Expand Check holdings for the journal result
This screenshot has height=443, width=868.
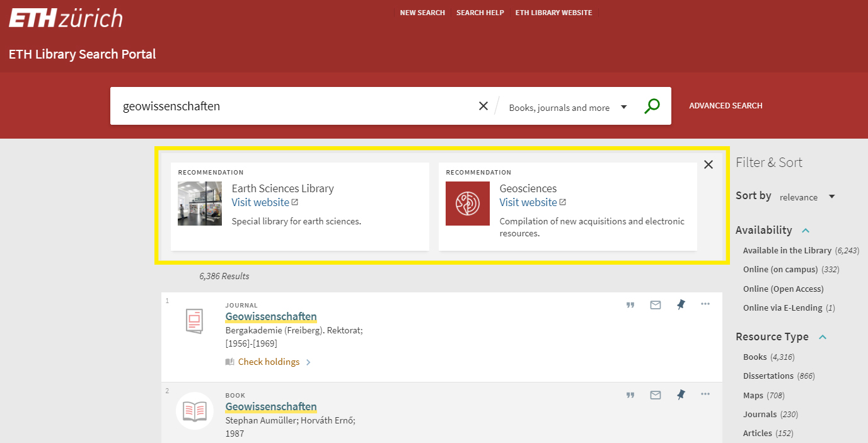[x=269, y=362]
